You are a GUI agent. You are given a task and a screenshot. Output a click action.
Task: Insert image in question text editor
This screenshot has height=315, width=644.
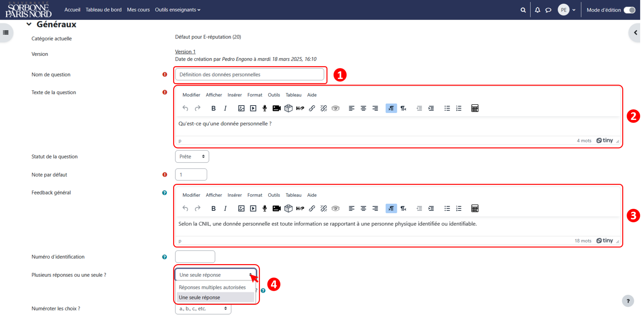(241, 108)
